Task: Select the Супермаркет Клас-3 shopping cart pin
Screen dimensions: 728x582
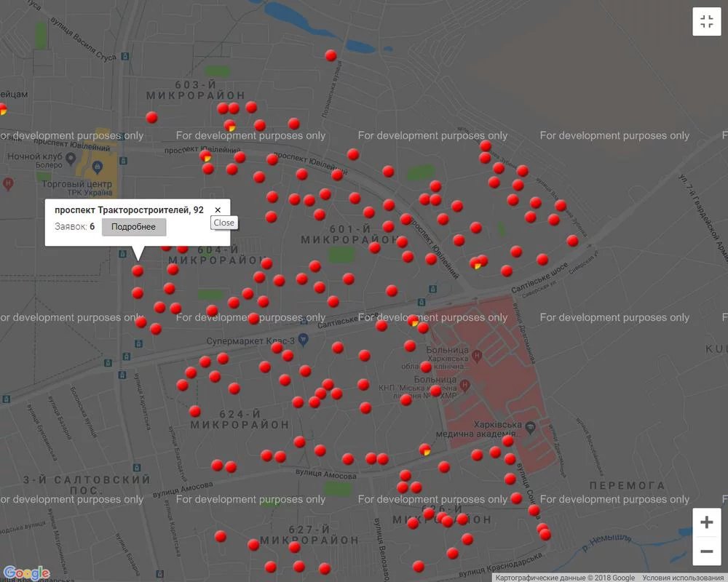Action: click(304, 340)
